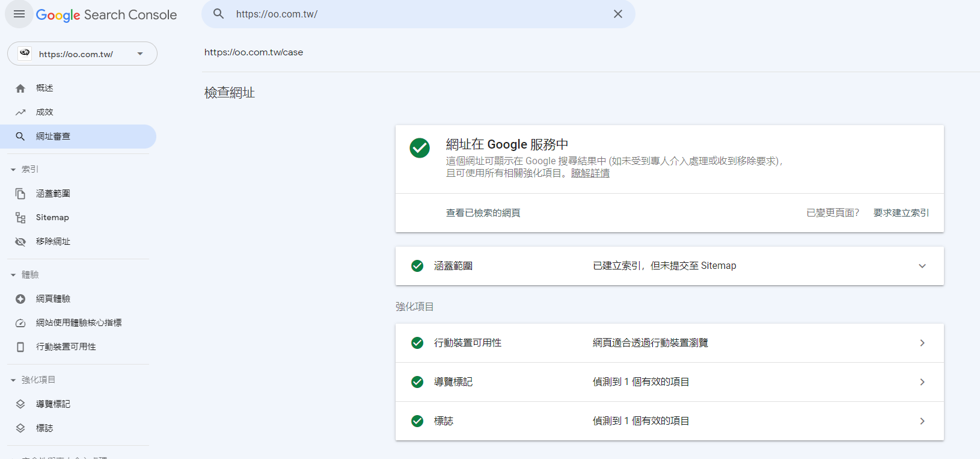Open 導覽標記 details chevron in results

[x=922, y=382]
